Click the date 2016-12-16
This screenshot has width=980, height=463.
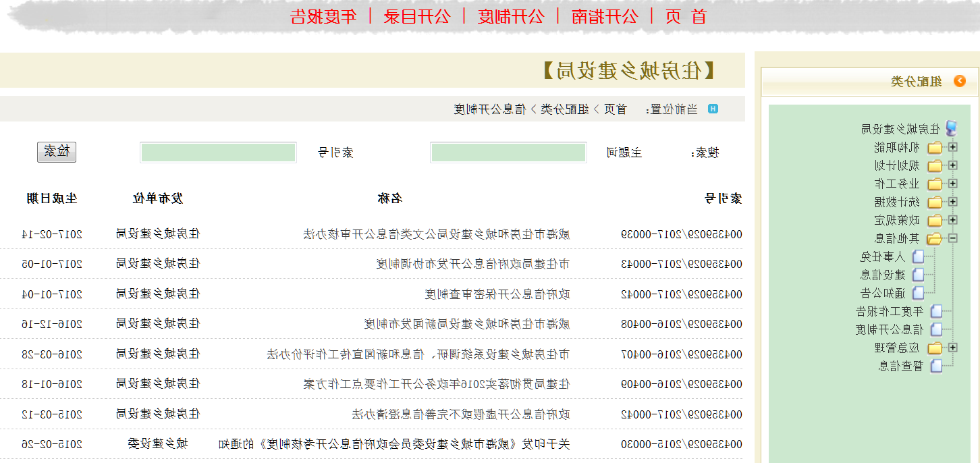point(51,324)
